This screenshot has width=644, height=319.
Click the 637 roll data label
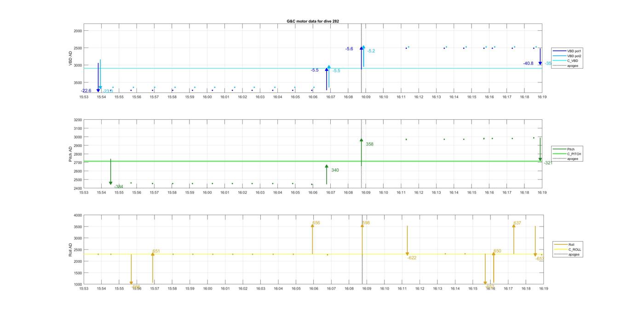517,223
